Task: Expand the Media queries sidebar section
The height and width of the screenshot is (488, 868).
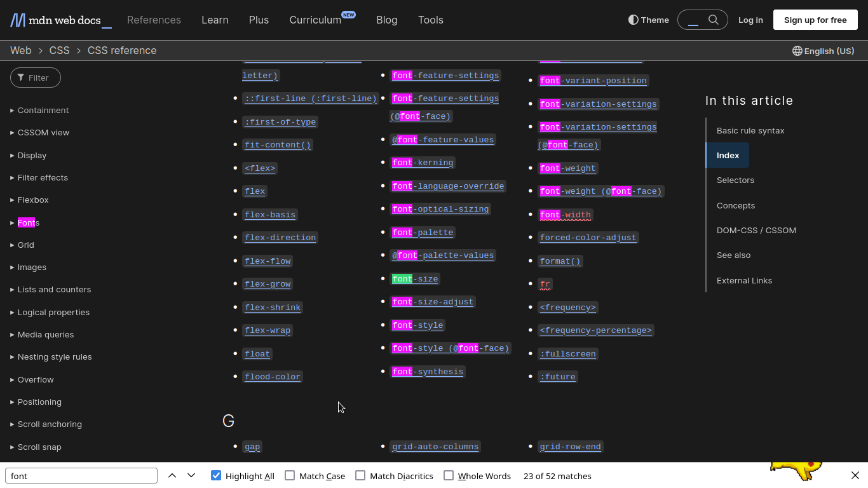Action: pos(46,335)
